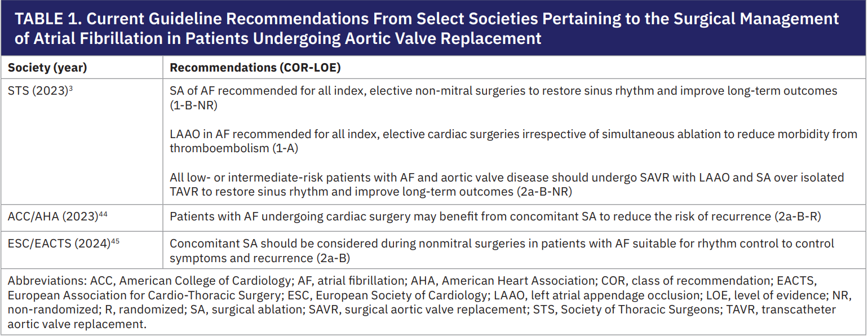Click the STS (2023) society cell

38,91
